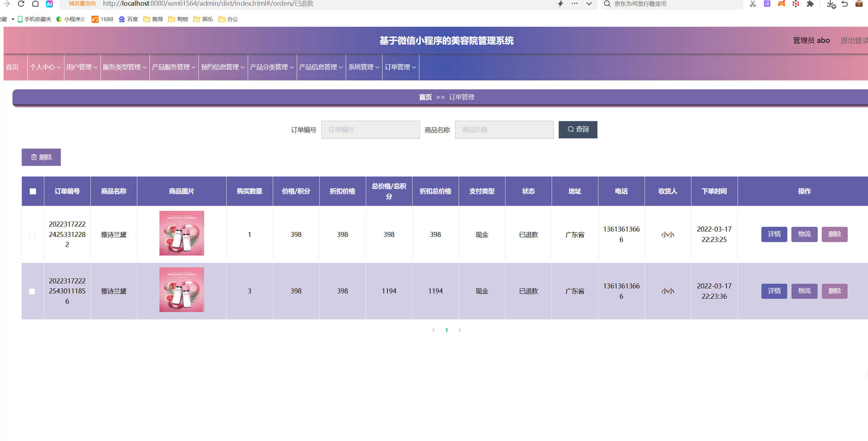
Task: Reload the page with the refresh icon
Action: (x=21, y=4)
